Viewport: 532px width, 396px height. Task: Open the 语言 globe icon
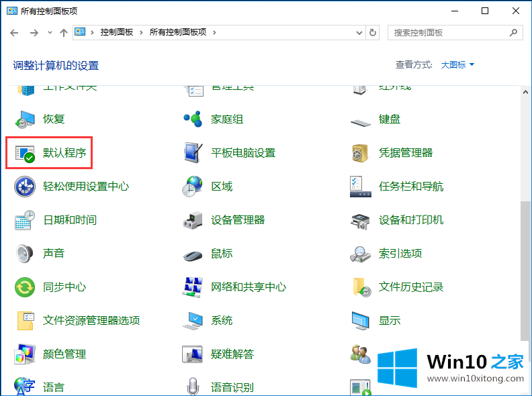25,387
